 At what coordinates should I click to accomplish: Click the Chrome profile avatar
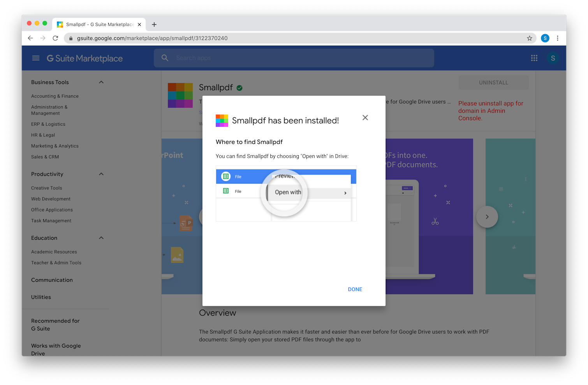point(545,38)
